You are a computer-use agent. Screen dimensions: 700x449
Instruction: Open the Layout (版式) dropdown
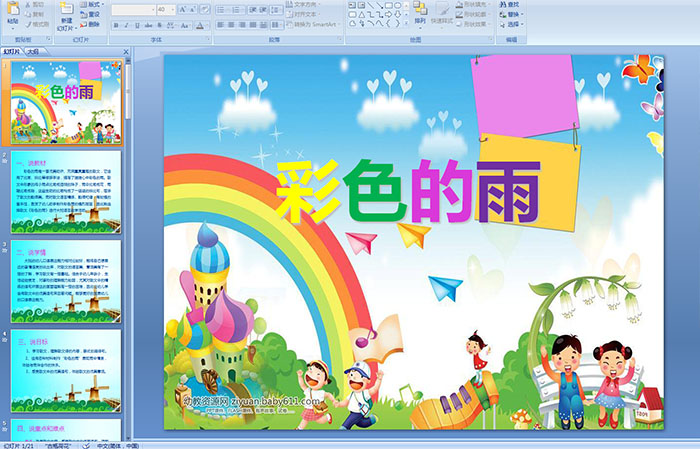point(92,4)
